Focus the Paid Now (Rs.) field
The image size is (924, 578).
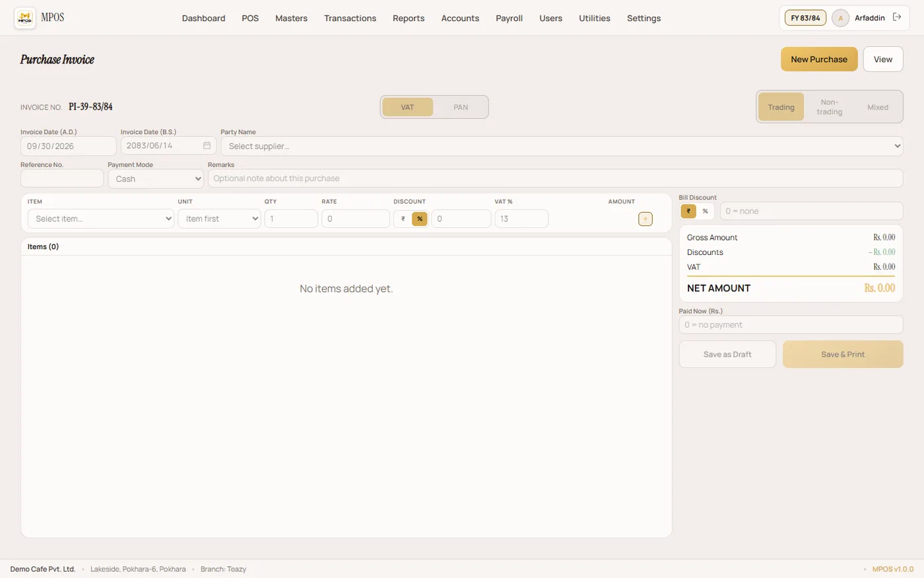[791, 325]
